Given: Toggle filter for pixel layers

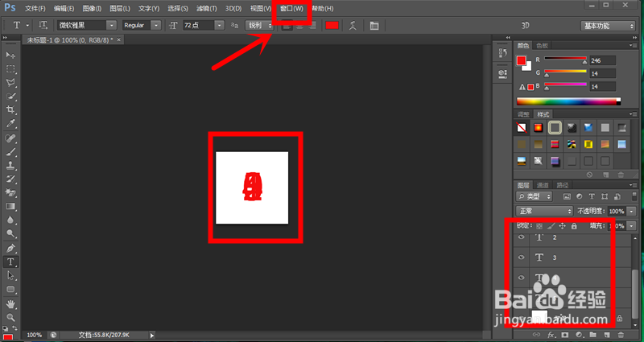Looking at the screenshot, I should point(567,196).
